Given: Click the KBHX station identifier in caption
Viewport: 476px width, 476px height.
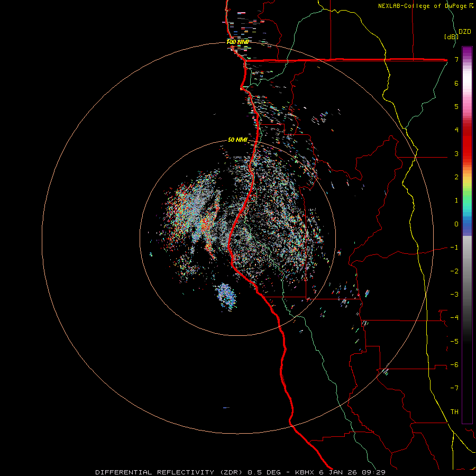Looking at the screenshot, I should pyautogui.click(x=306, y=472).
